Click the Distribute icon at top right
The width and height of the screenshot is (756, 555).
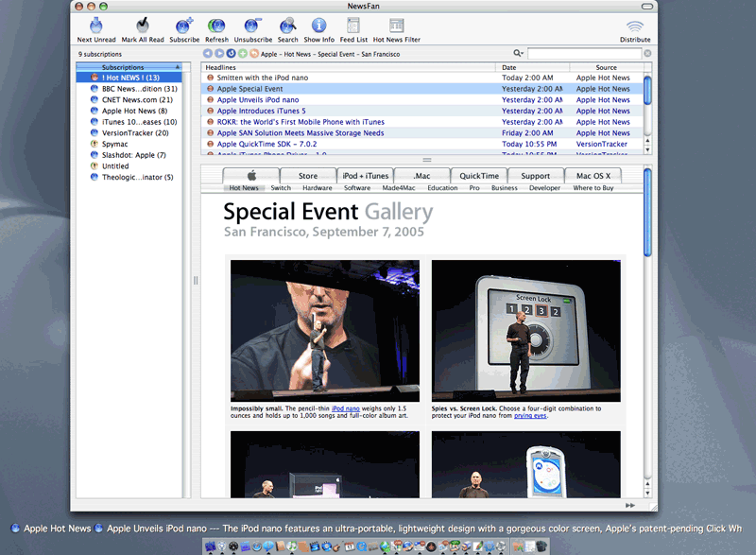tap(635, 26)
